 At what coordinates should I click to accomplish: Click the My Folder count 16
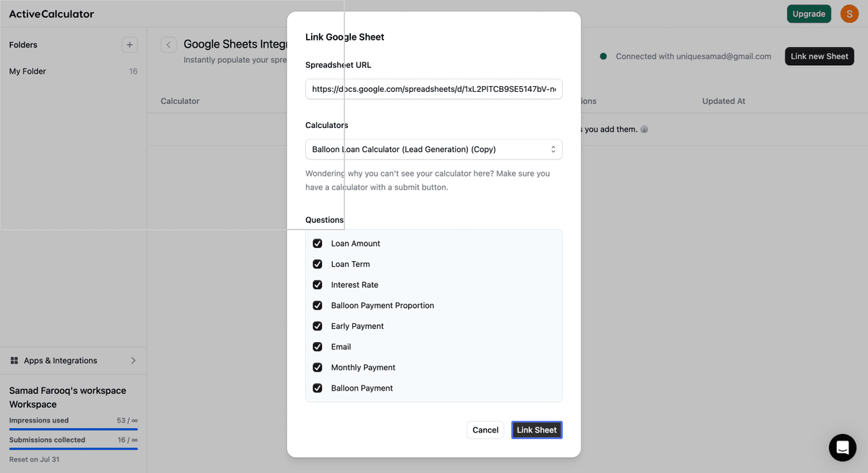pos(133,72)
